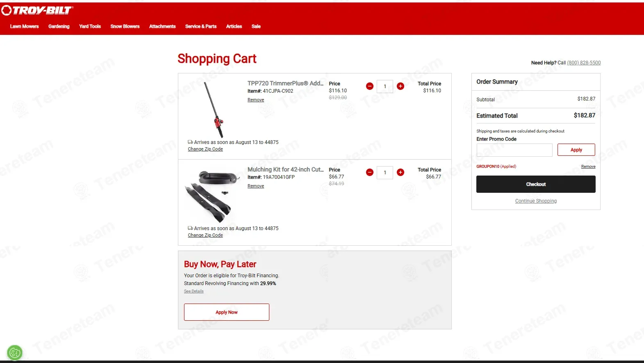Viewport: 644px width, 363px height.
Task: Remove the TPP720 TrimmerPlus from cart
Action: click(256, 100)
